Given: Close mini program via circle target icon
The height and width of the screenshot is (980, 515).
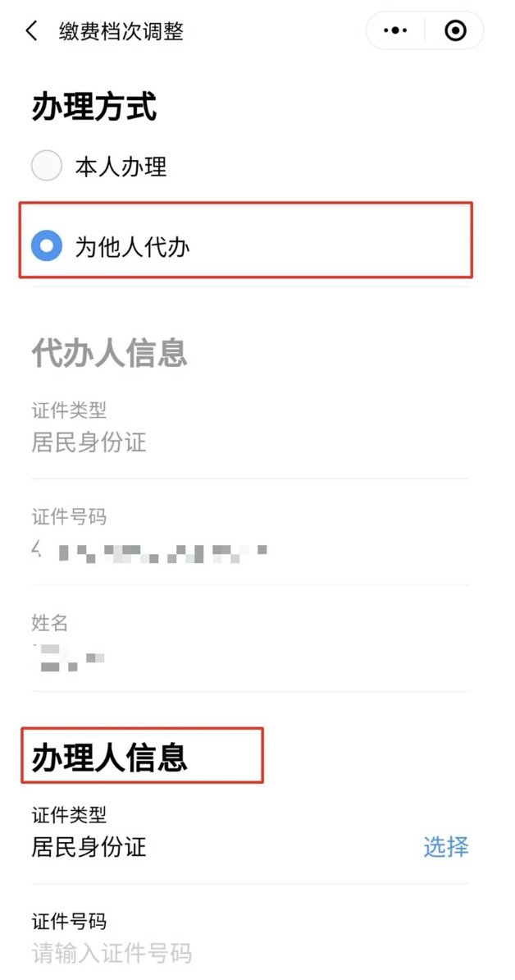Looking at the screenshot, I should (x=455, y=30).
